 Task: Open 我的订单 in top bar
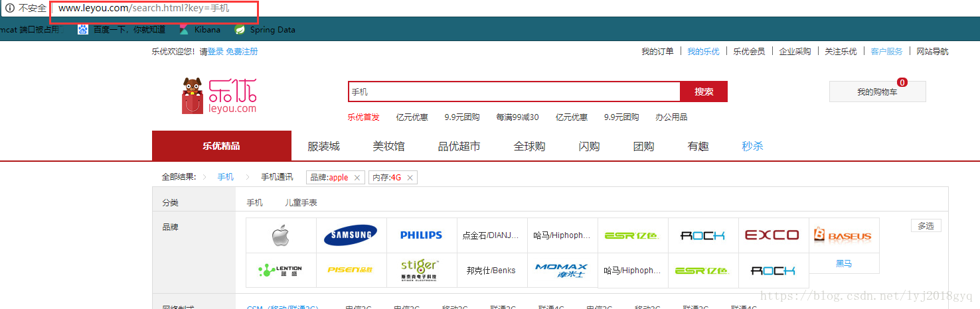point(657,52)
